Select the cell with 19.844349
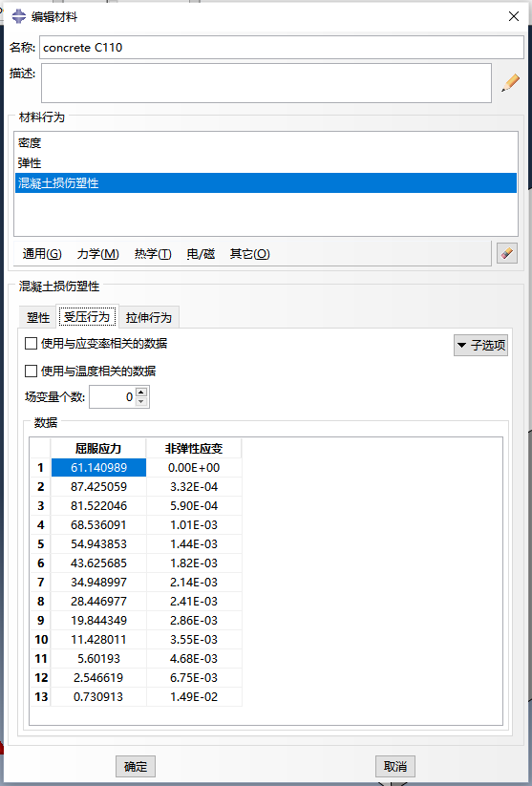The width and height of the screenshot is (532, 786). (x=98, y=620)
